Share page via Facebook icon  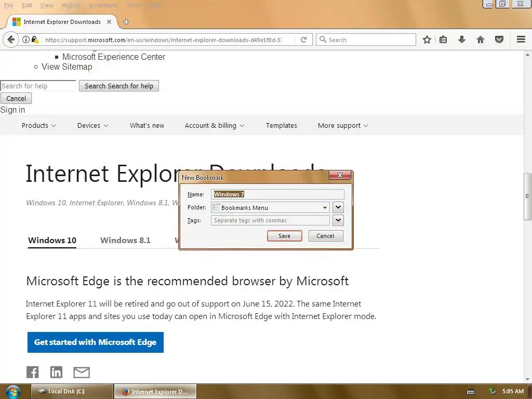tap(33, 372)
